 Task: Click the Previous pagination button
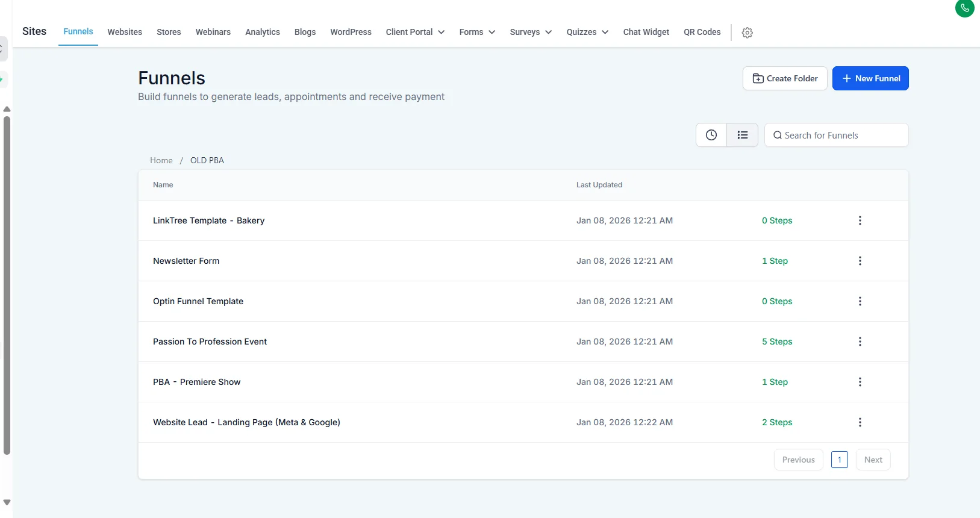tap(799, 460)
